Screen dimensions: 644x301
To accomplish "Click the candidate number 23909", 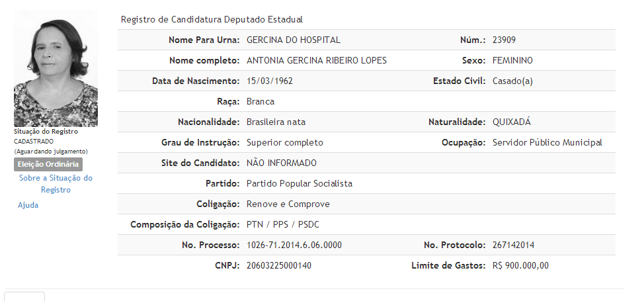I will click(x=504, y=40).
